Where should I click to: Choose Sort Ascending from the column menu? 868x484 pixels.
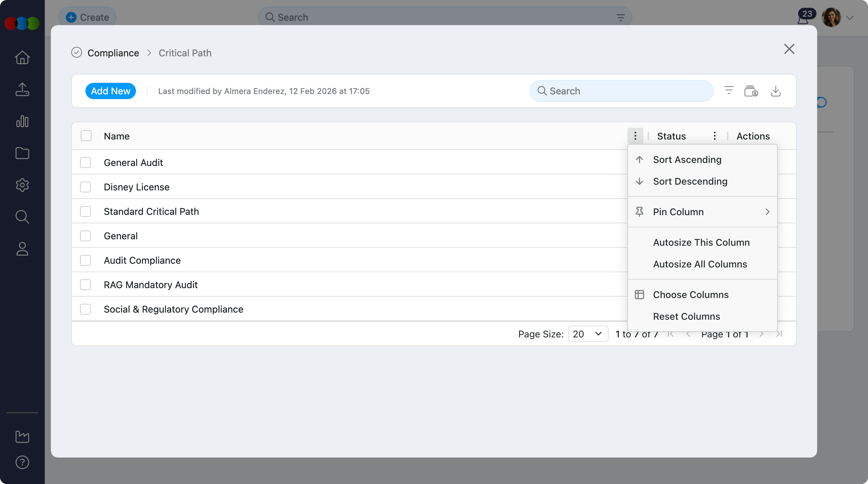687,160
